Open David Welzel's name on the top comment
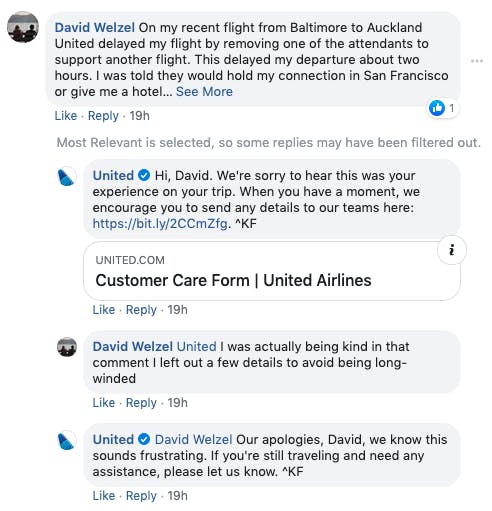Viewport: 492px width, 511px height. pos(95,27)
